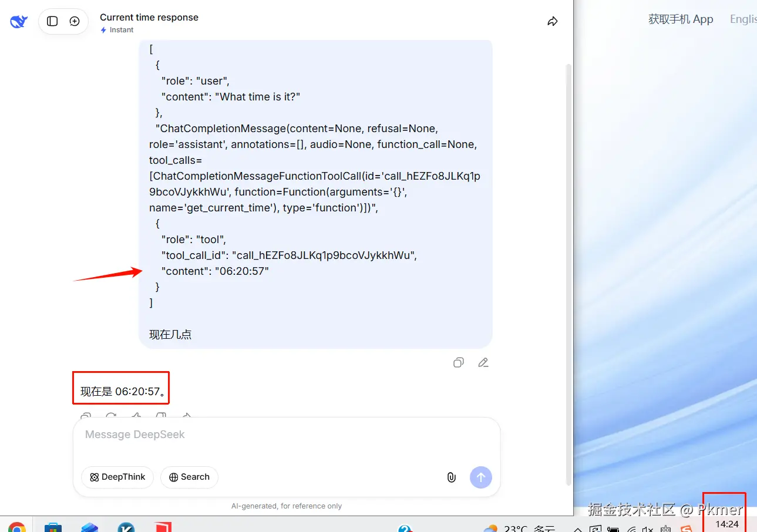This screenshot has width=757, height=532.
Task: Open the blue layered app on the taskbar
Action: (x=90, y=527)
